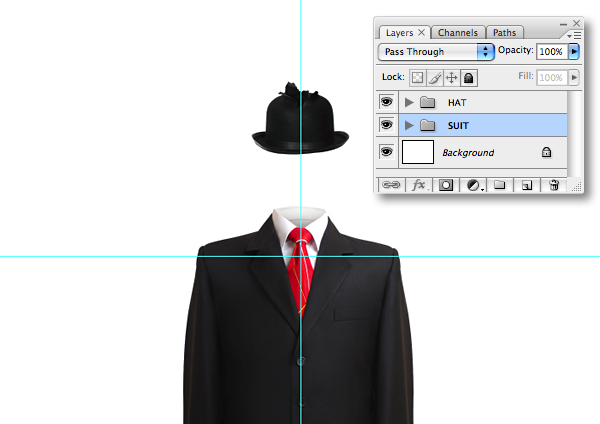Select the SUIT layer group name
This screenshot has width=600, height=424.
(458, 126)
